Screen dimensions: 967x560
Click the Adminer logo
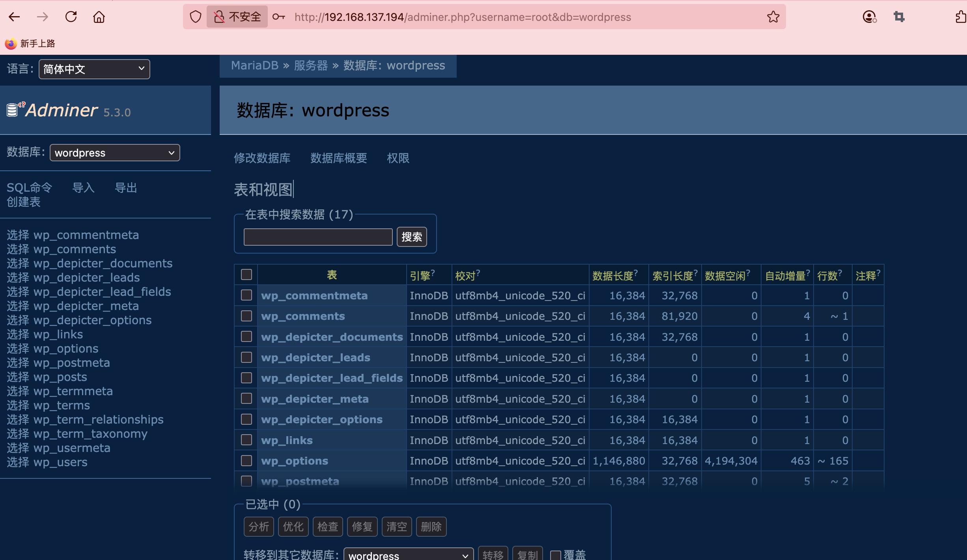point(62,110)
